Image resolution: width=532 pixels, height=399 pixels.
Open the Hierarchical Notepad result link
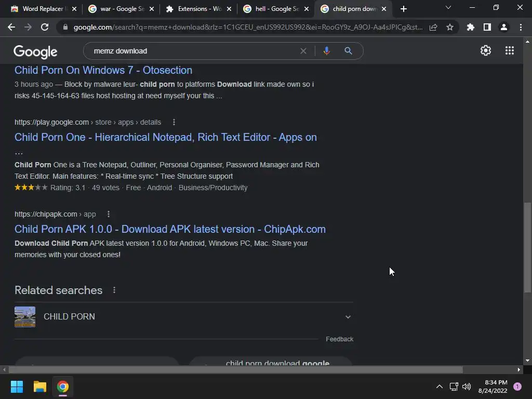[166, 137]
